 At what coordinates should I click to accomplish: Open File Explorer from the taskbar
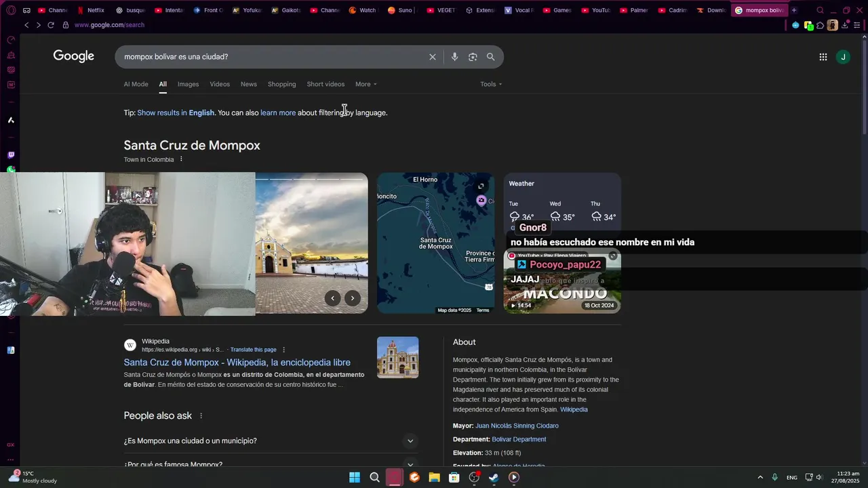pyautogui.click(x=434, y=477)
